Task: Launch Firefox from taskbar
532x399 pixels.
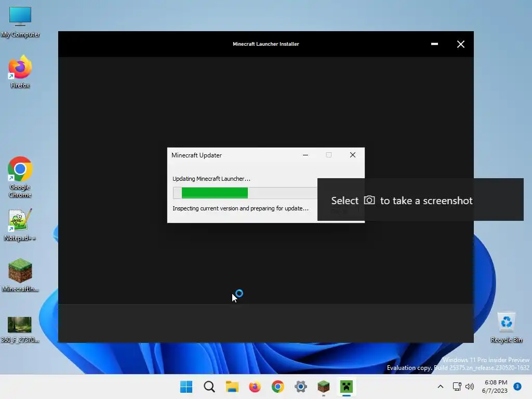Action: [255, 387]
